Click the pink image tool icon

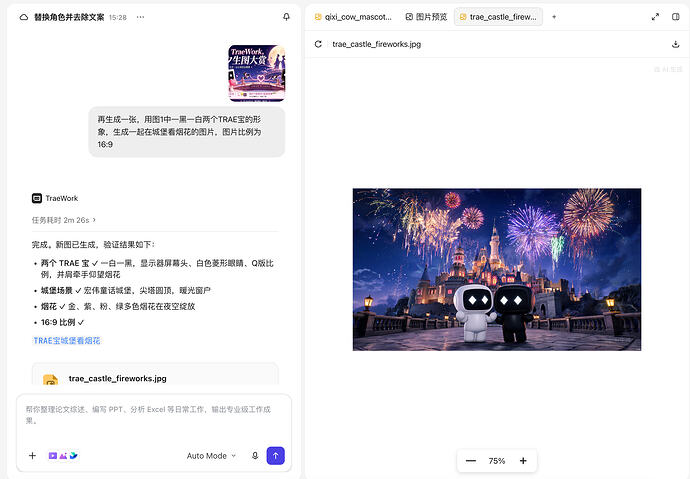63,456
